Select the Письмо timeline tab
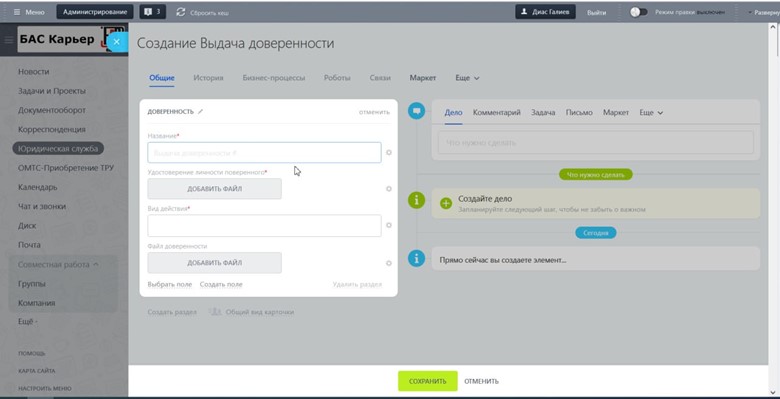This screenshot has width=780, height=399. pos(579,113)
